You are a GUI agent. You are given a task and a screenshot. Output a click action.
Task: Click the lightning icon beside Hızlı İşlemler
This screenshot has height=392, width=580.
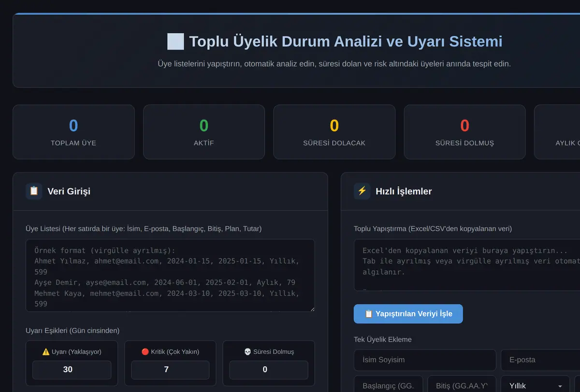click(362, 191)
